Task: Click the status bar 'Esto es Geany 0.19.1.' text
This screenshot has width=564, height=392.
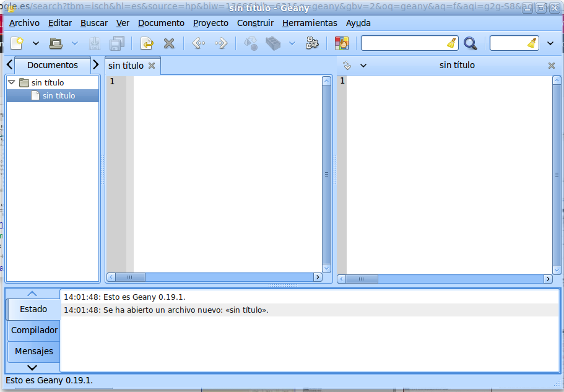Action: pyautogui.click(x=50, y=380)
